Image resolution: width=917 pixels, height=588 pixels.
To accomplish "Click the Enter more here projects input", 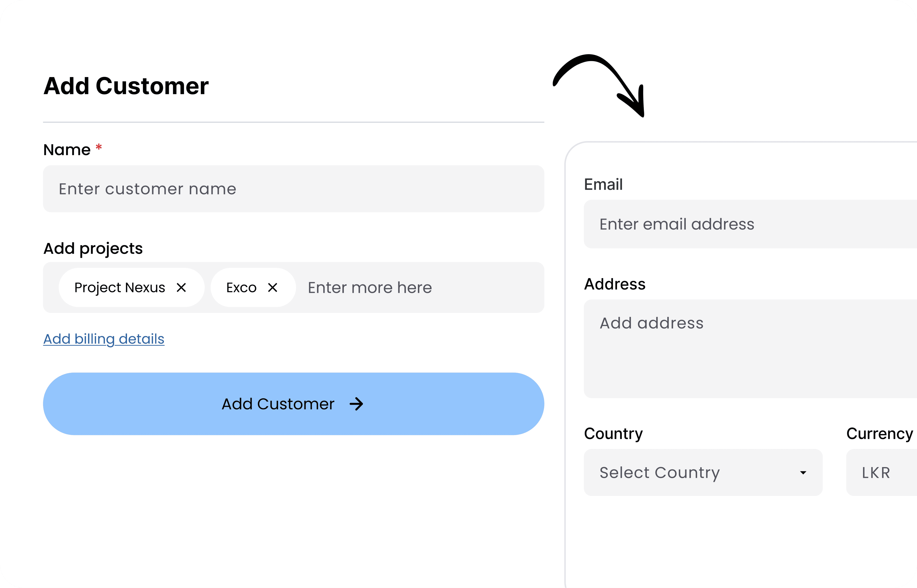I will click(416, 287).
